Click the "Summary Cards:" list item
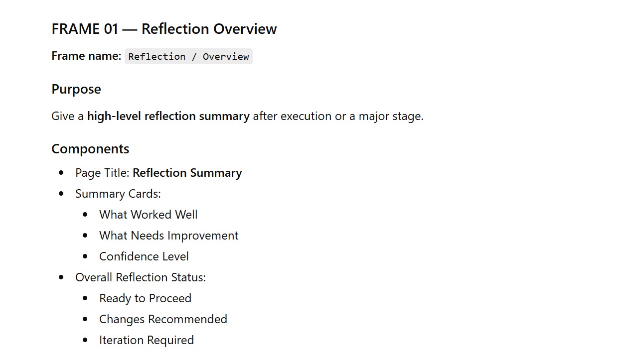The image size is (627, 364). click(118, 194)
